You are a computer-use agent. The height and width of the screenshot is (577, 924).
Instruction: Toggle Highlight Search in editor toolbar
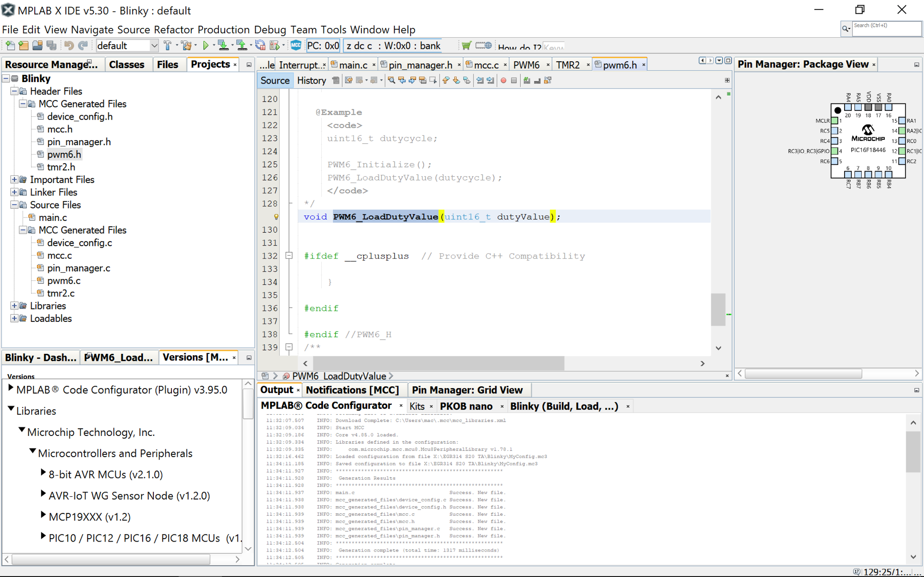(422, 80)
